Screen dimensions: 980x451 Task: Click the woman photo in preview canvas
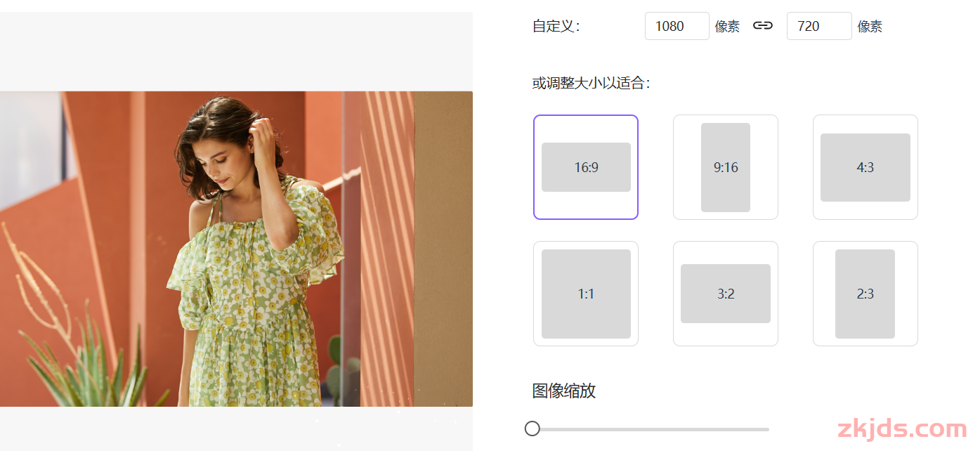point(236,249)
